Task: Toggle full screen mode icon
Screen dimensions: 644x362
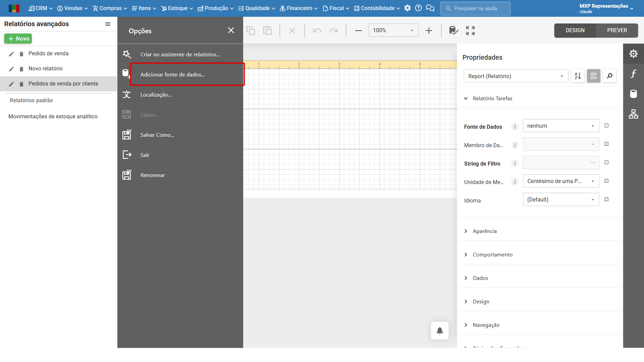Action: pos(470,31)
